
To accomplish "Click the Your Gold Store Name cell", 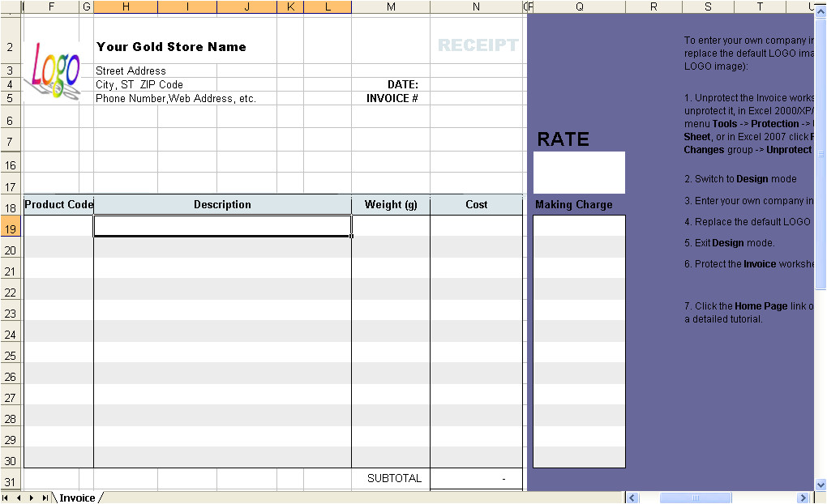I will [x=171, y=47].
